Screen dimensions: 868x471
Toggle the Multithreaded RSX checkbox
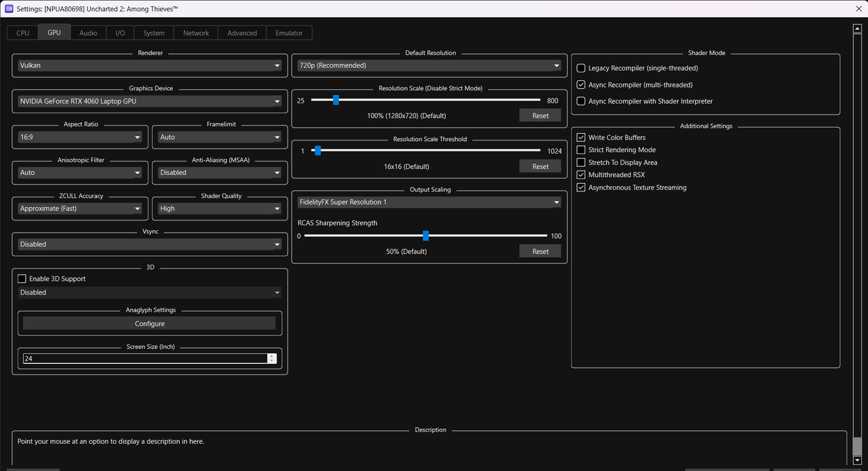click(x=580, y=175)
